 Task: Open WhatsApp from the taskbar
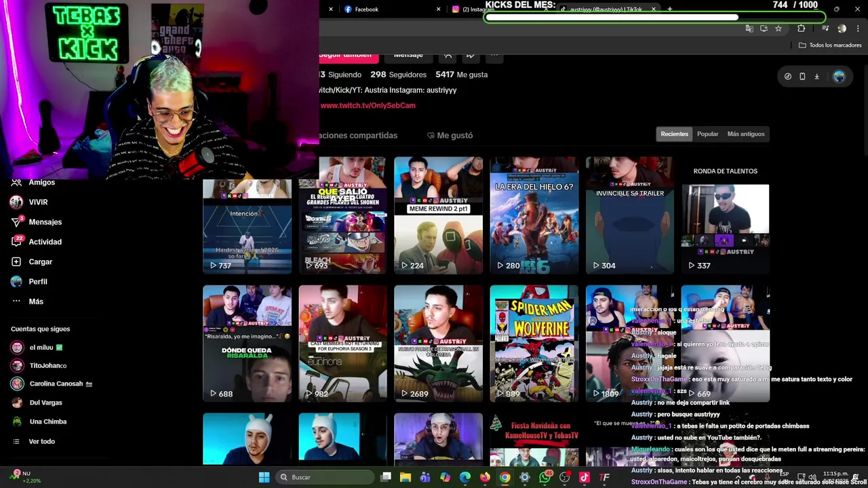pos(545,477)
